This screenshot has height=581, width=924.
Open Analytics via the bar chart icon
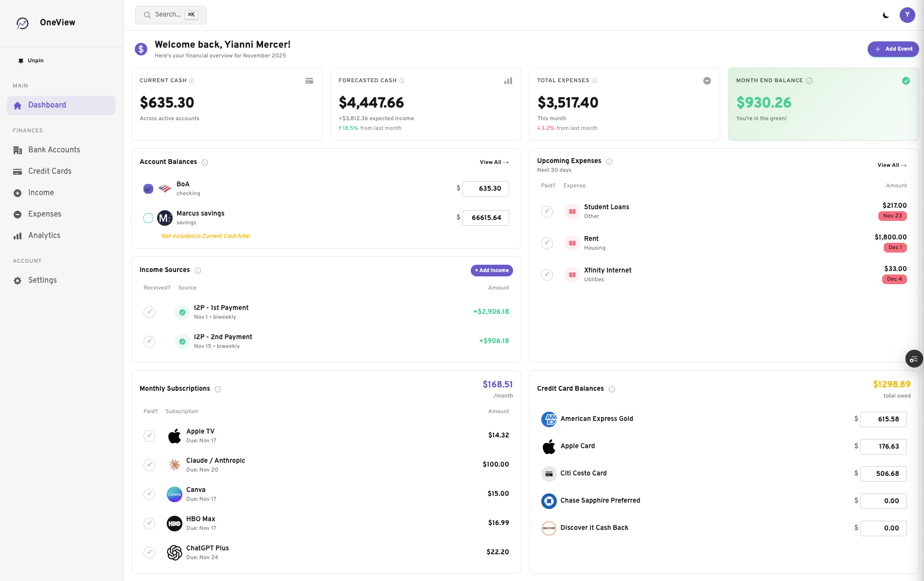tap(18, 235)
